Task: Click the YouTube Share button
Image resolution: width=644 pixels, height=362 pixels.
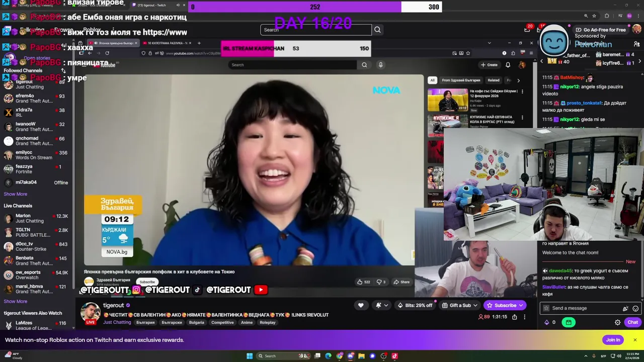Action: (401, 282)
